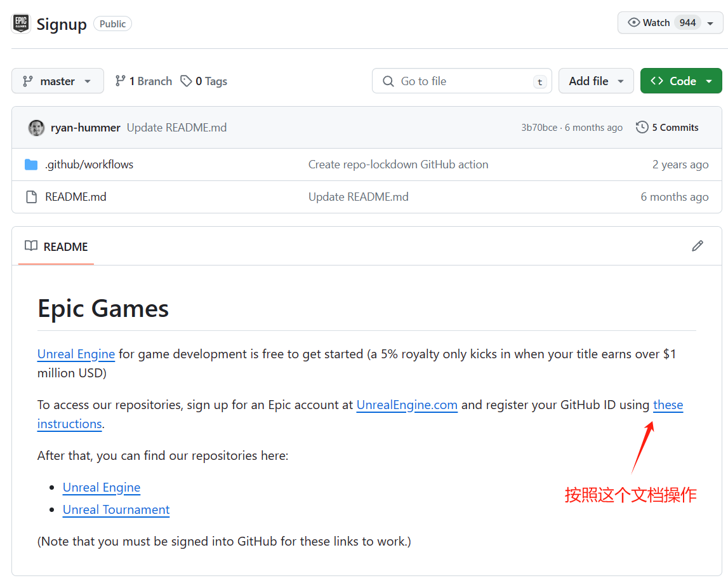
Task: Open the Add file dropdown
Action: coord(596,81)
